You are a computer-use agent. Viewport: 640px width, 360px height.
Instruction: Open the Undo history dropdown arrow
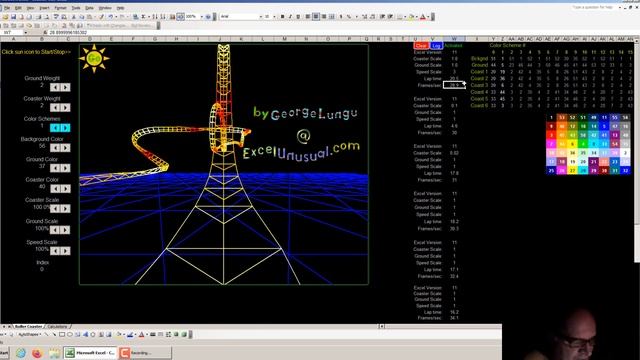tap(115, 17)
